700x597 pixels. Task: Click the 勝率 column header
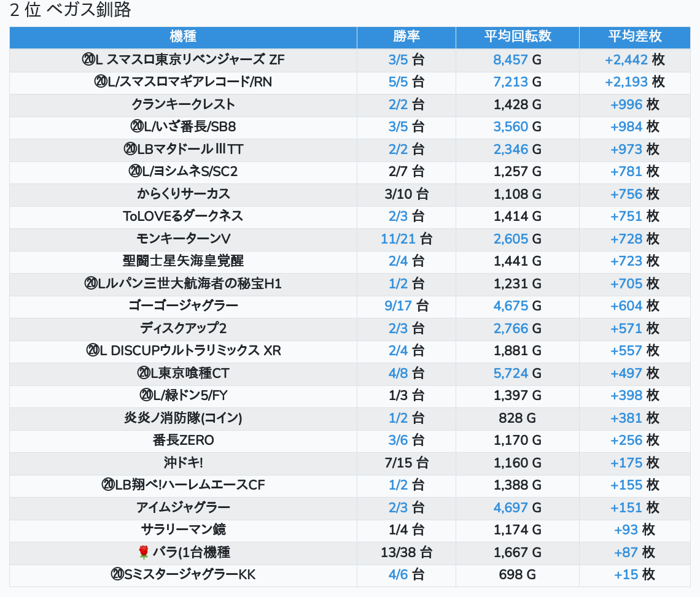tap(406, 37)
